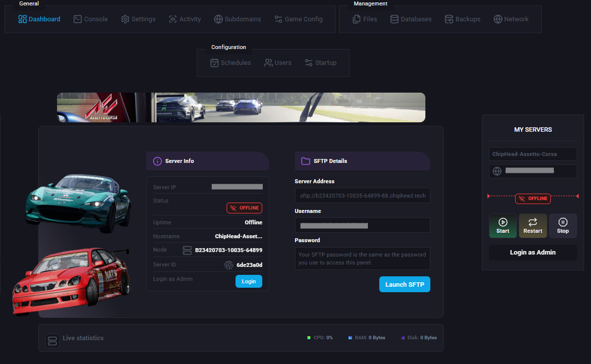Screen dimensions: 591x364
Task: Click server ID value 6de23a0d
Action: click(x=249, y=265)
